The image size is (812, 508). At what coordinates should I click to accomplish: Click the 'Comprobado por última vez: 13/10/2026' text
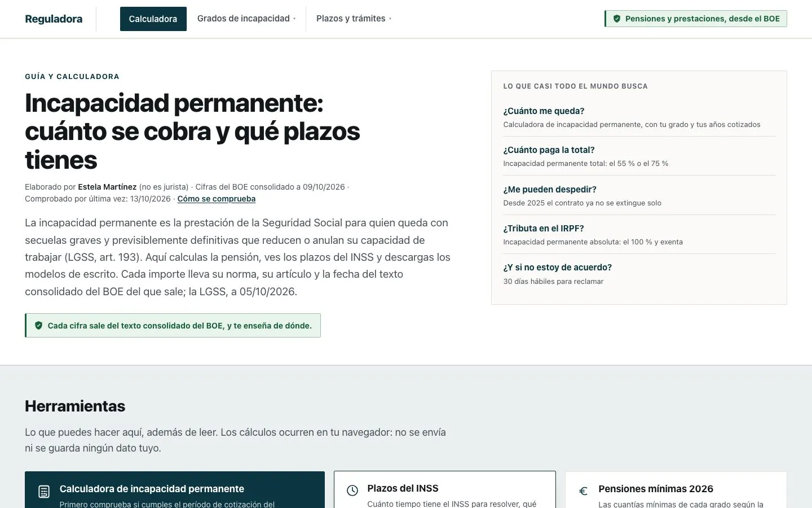point(98,199)
